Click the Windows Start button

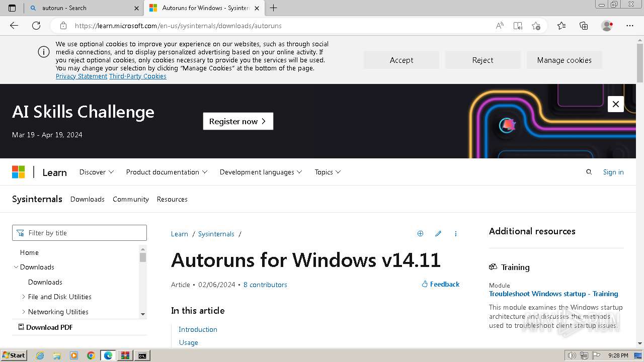[14, 355]
